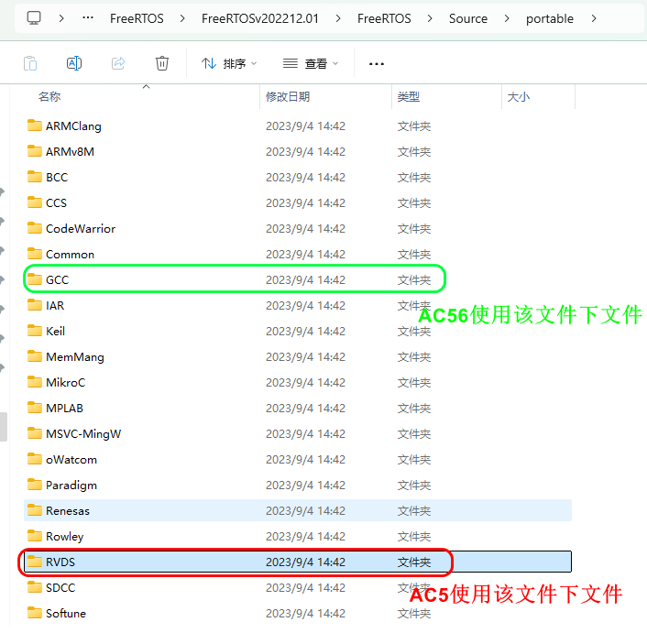The image size is (647, 644).
Task: Click the modified date of oWatcom row
Action: point(305,459)
